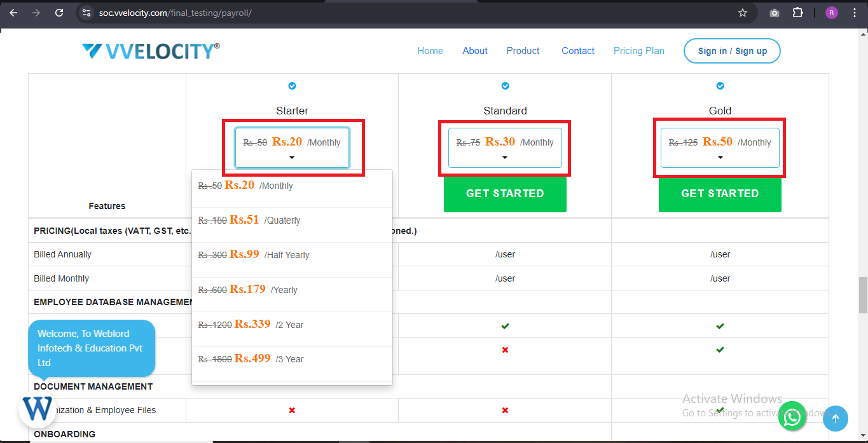The width and height of the screenshot is (868, 443).
Task: Select the Starter plan check badge
Action: [x=292, y=86]
